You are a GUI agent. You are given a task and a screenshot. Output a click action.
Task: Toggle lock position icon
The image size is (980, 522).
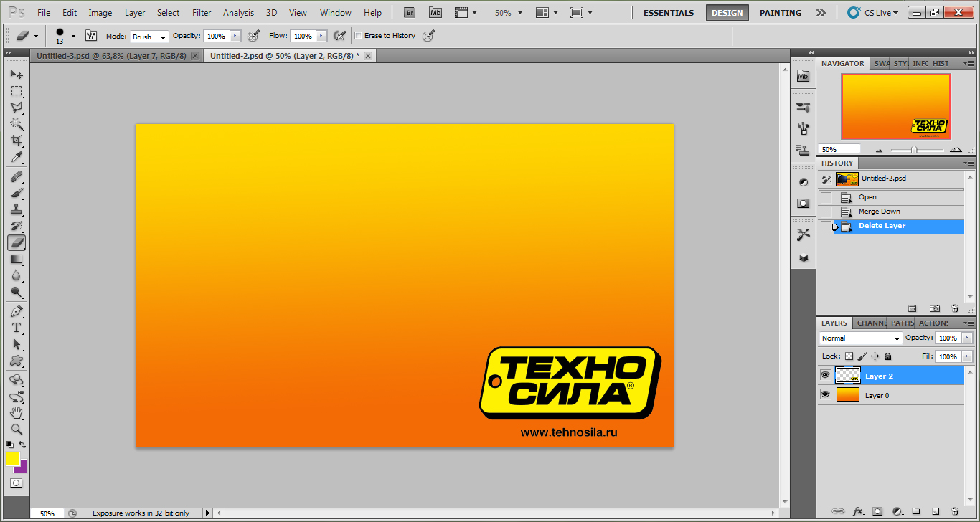pos(875,356)
